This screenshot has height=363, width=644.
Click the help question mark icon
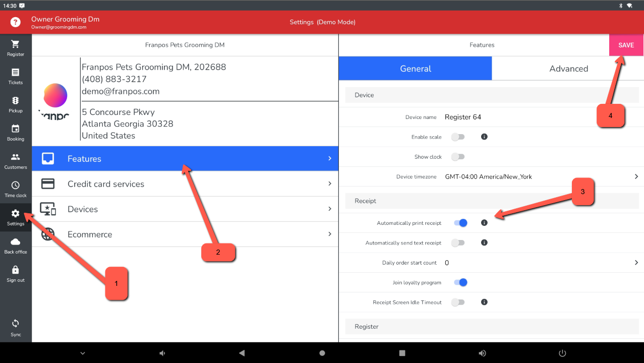16,22
